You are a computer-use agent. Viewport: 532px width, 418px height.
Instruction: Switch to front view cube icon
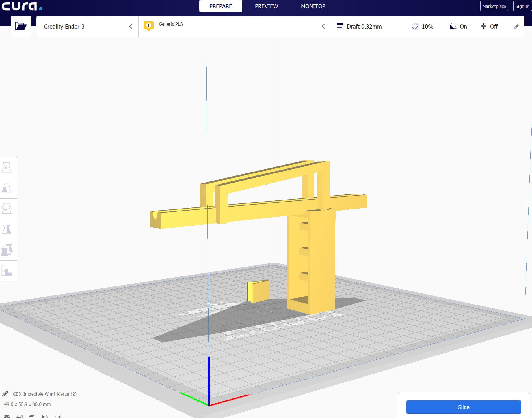pos(20,416)
